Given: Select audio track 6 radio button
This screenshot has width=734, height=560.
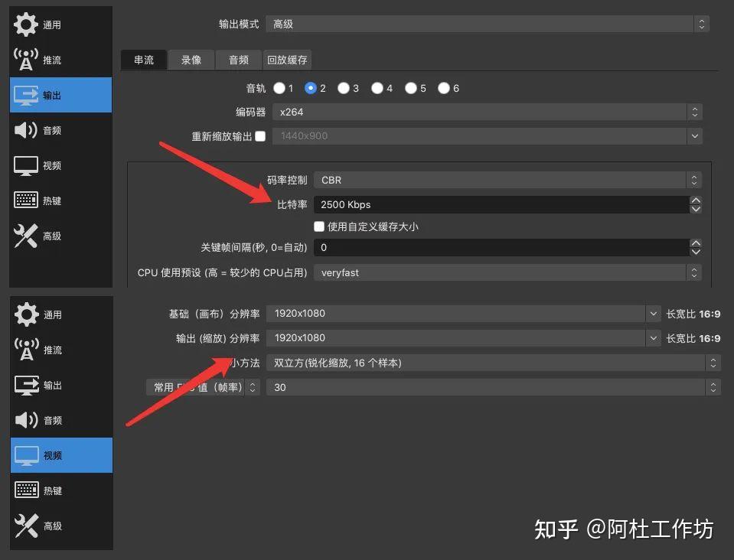Looking at the screenshot, I should point(443,88).
